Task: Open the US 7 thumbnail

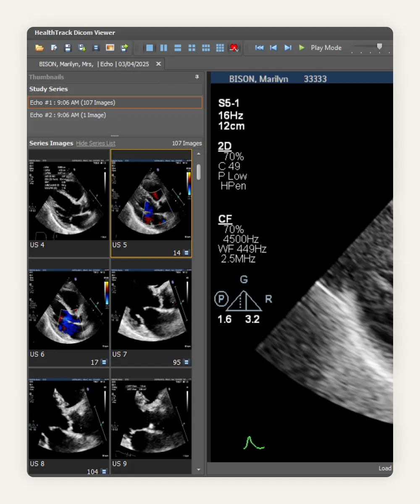Action: click(x=151, y=312)
